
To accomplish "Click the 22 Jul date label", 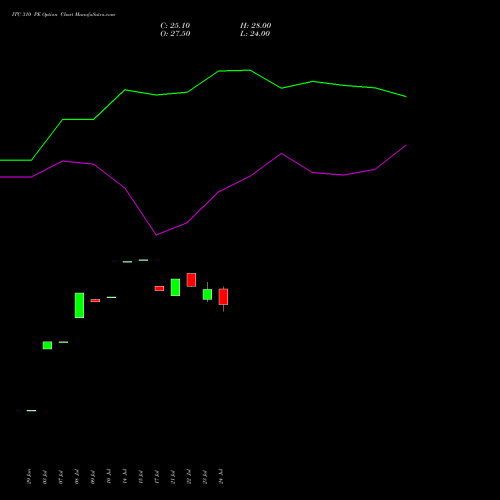I will point(189,476).
